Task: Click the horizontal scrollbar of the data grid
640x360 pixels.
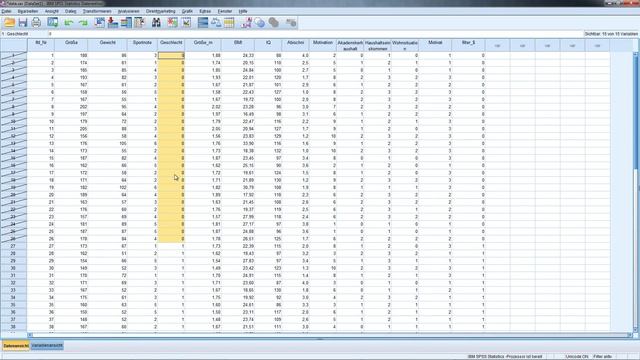Action: click(330, 335)
